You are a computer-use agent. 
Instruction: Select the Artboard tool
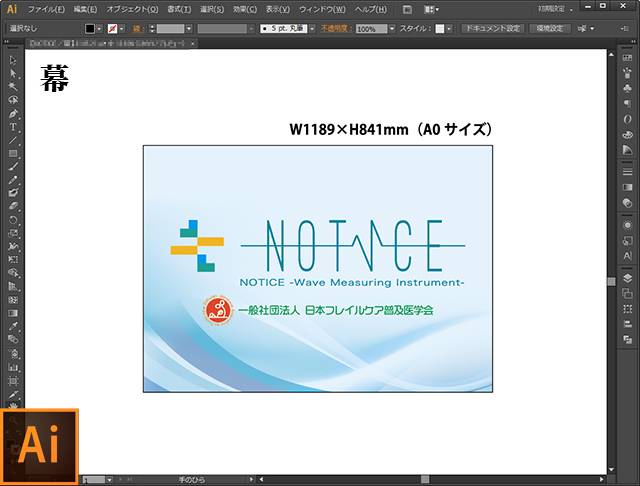pyautogui.click(x=13, y=381)
